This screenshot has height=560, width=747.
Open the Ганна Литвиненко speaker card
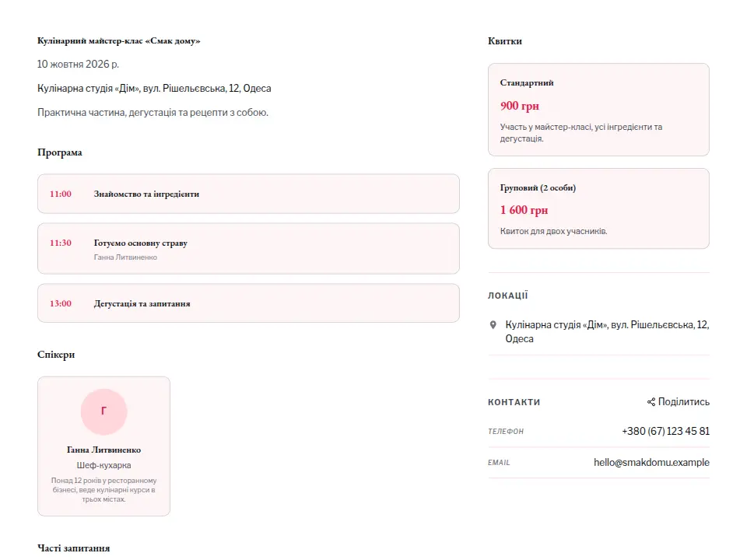click(103, 446)
